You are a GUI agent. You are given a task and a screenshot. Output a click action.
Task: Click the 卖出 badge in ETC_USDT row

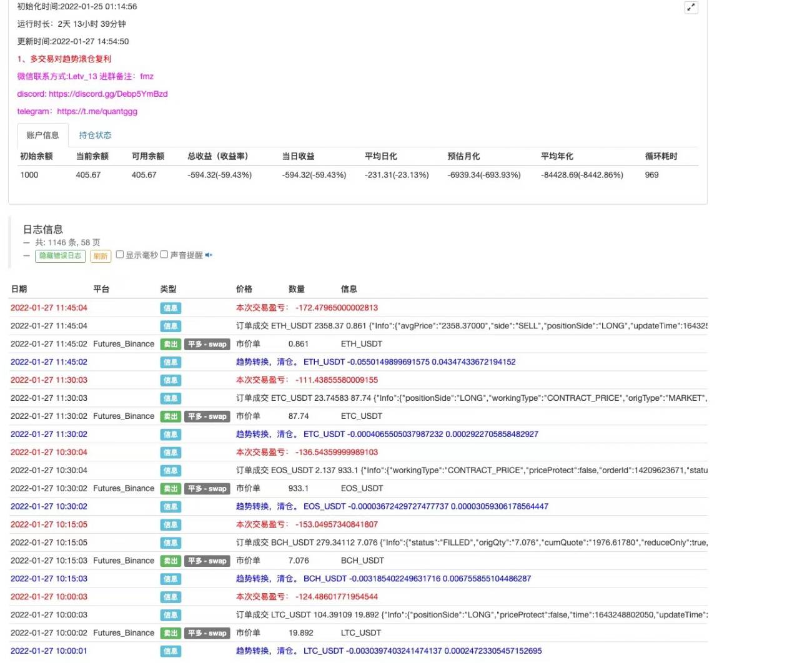(x=171, y=416)
